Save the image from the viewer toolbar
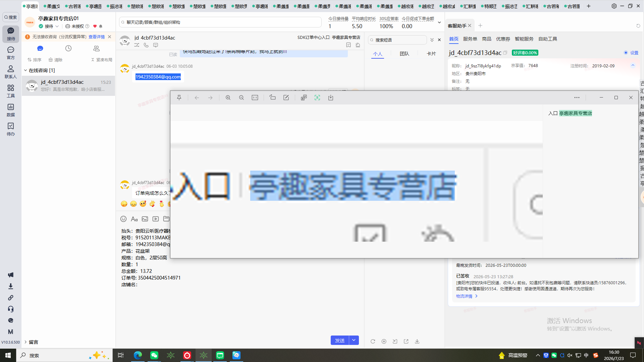 pyautogui.click(x=331, y=98)
